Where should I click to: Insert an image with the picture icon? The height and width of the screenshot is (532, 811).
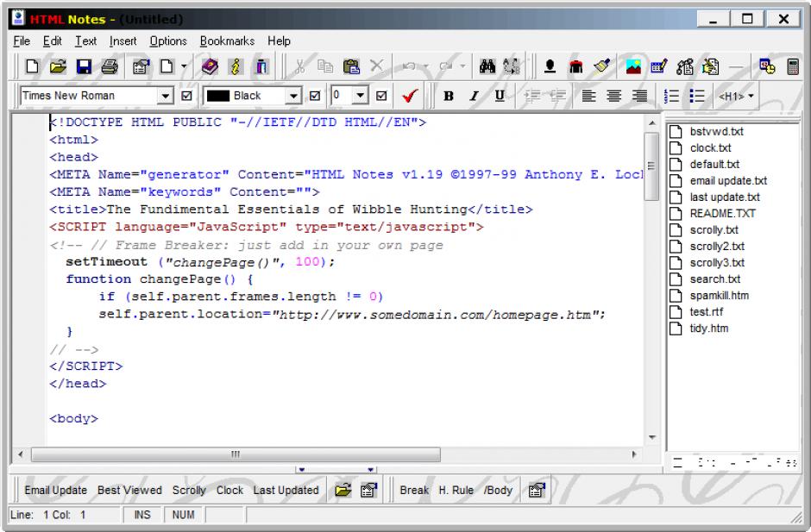tap(633, 66)
